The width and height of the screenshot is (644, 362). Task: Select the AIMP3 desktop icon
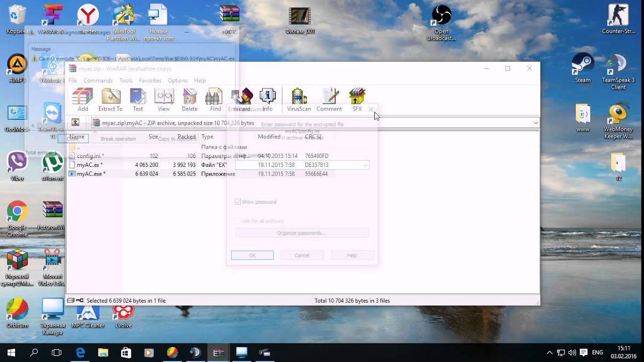tap(17, 68)
